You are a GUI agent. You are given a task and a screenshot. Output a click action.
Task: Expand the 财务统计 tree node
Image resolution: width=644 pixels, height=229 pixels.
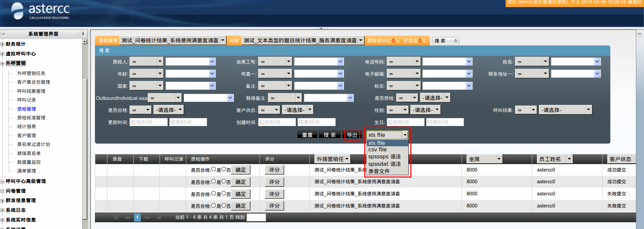(2, 44)
